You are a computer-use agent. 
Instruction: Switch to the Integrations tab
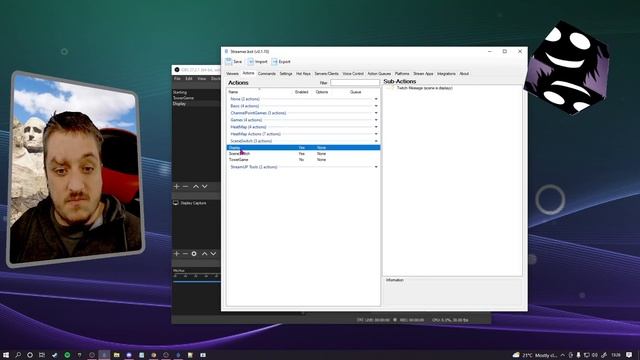click(x=446, y=73)
